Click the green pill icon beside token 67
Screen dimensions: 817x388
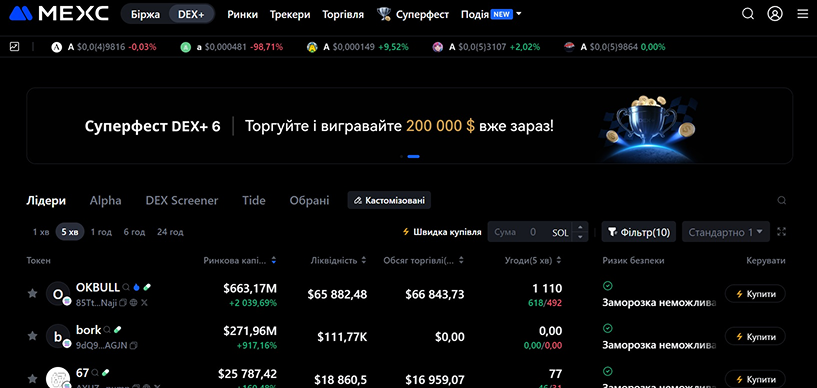click(106, 372)
